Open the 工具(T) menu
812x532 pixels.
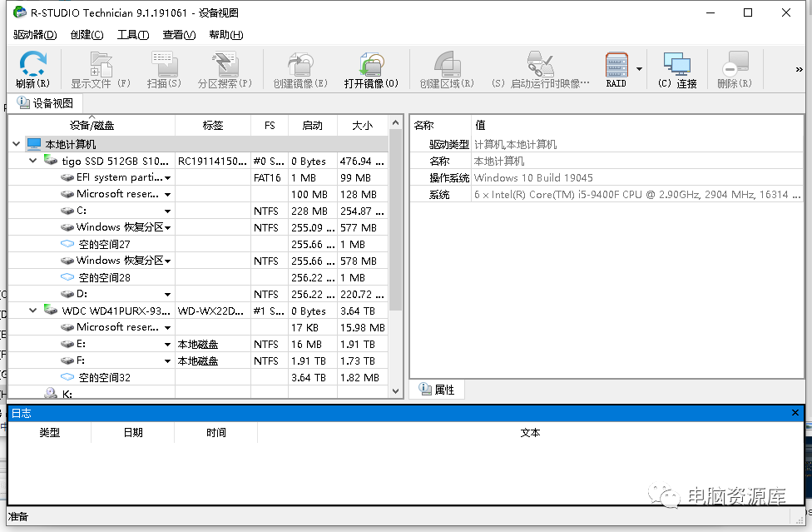pos(133,35)
